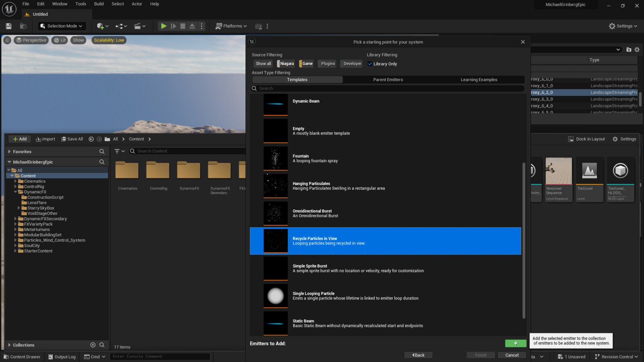Screen dimensions: 644x362
Task: Toggle the Niagara source filter
Action: click(x=286, y=64)
